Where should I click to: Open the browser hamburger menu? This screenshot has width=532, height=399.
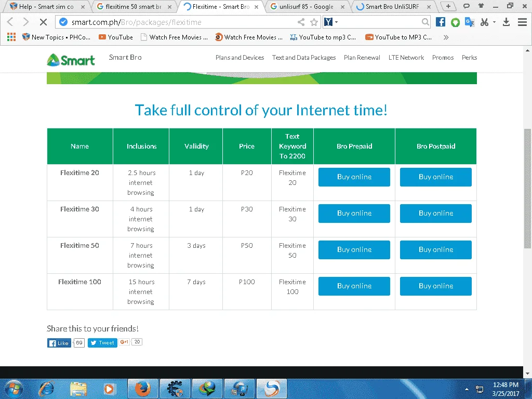click(522, 22)
